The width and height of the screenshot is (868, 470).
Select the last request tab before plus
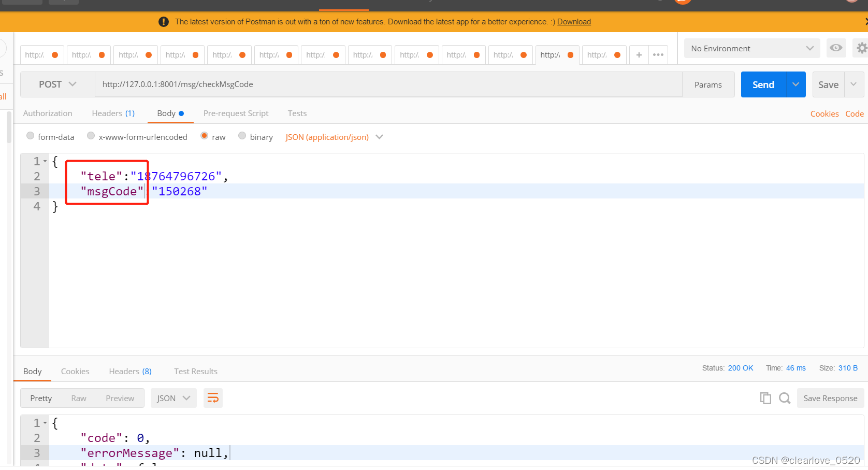[x=604, y=55]
